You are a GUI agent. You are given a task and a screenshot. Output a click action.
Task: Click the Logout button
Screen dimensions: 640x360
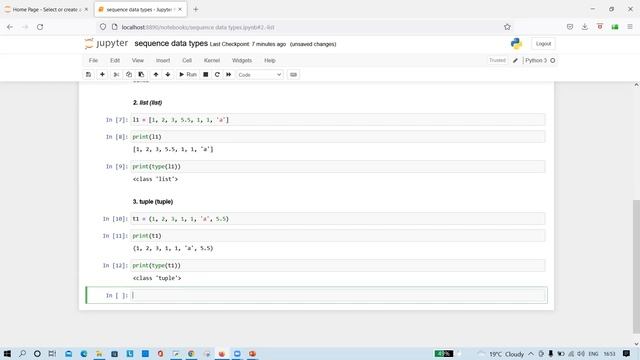click(x=543, y=44)
